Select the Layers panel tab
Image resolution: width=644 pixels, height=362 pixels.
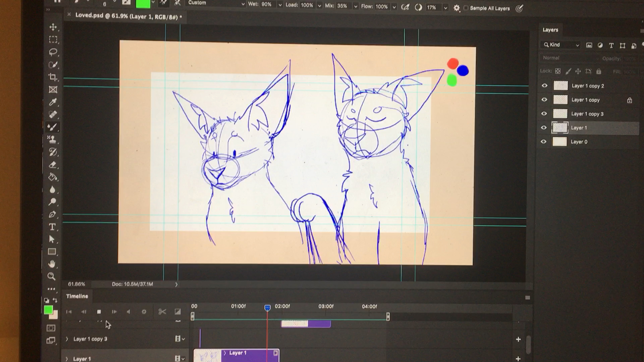click(550, 30)
